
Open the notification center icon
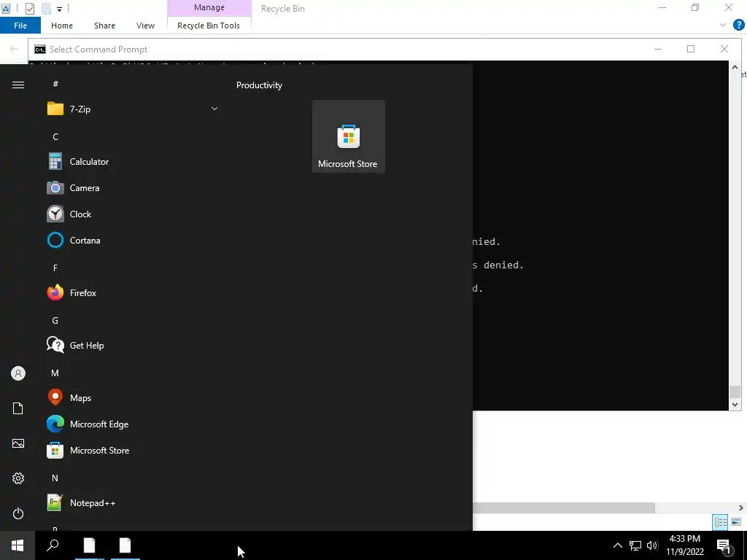tap(724, 545)
